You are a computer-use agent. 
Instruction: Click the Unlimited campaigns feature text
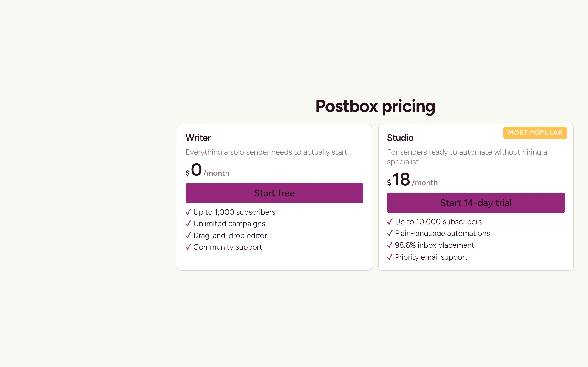click(229, 224)
